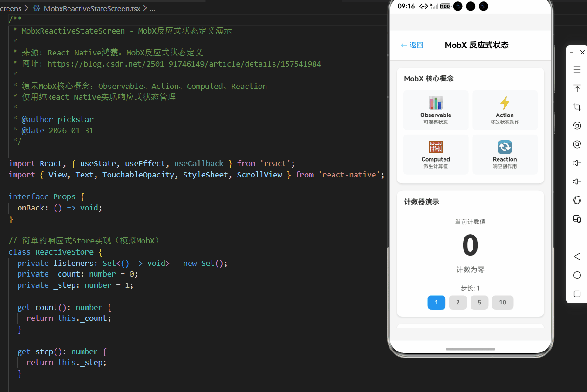The image size is (587, 392).
Task: Tap the 当前计数值 label
Action: click(x=470, y=222)
